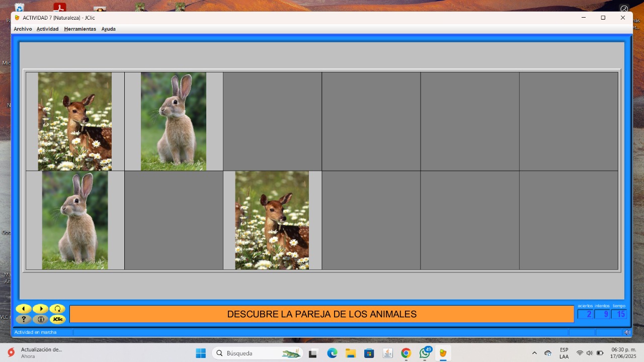
Task: Show activity information with the info button
Action: [x=40, y=319]
